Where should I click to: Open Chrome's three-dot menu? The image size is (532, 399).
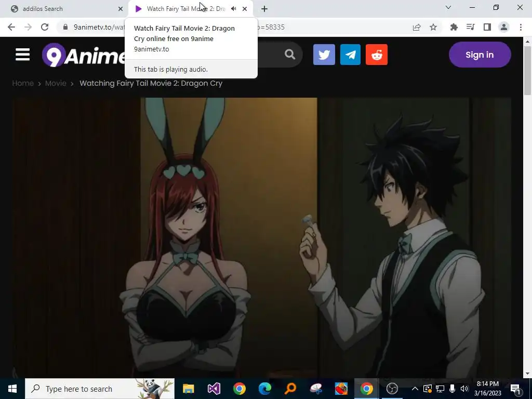click(521, 27)
